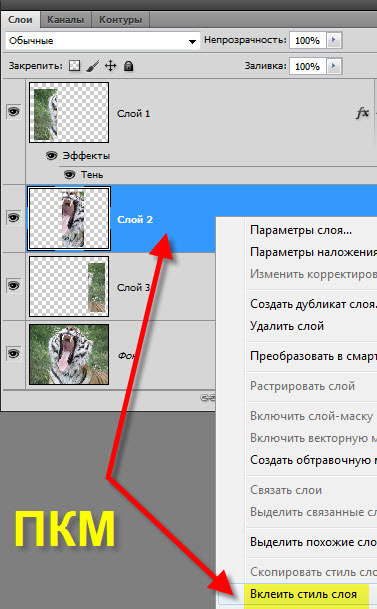Viewport: 377px width, 609px height.
Task: Select Слой 1 thumbnail
Action: [69, 113]
